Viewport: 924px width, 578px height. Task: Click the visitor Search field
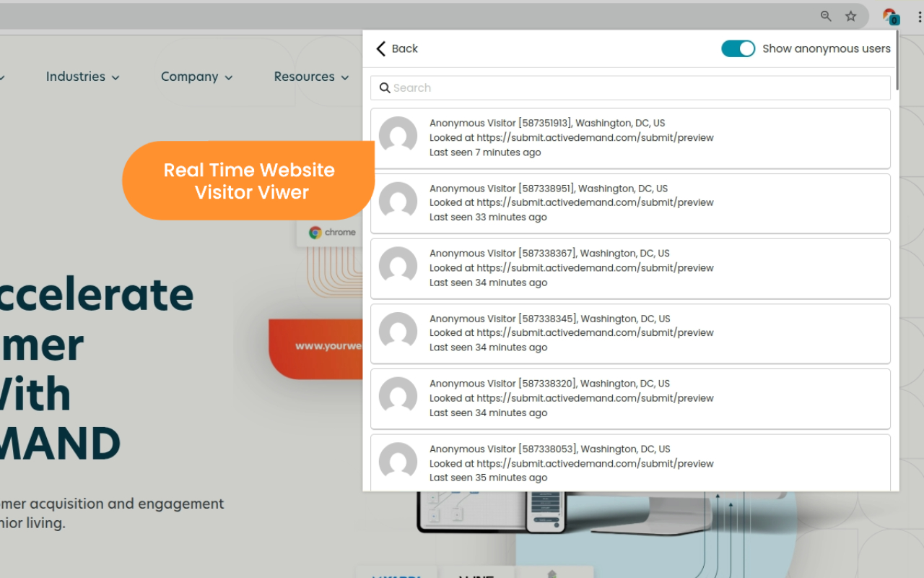click(630, 88)
